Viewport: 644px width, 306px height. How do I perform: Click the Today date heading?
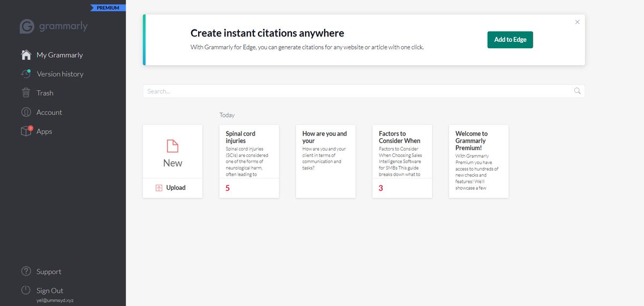coord(227,115)
